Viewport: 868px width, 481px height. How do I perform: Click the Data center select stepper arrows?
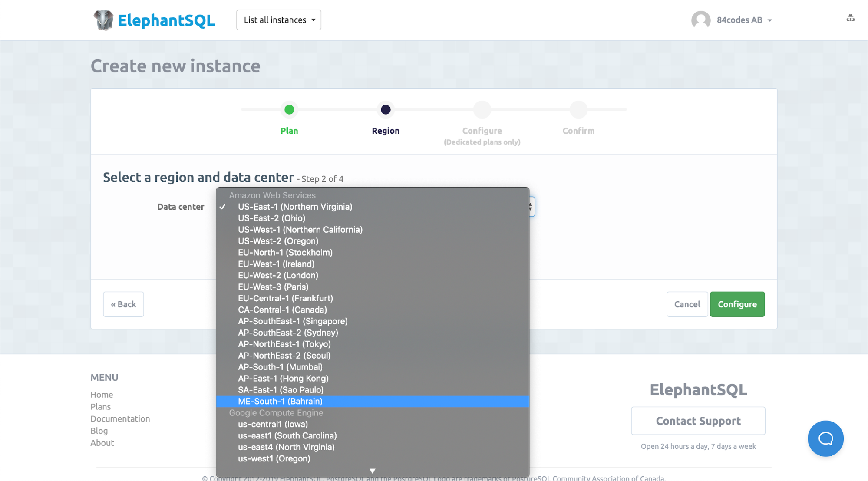pyautogui.click(x=531, y=207)
